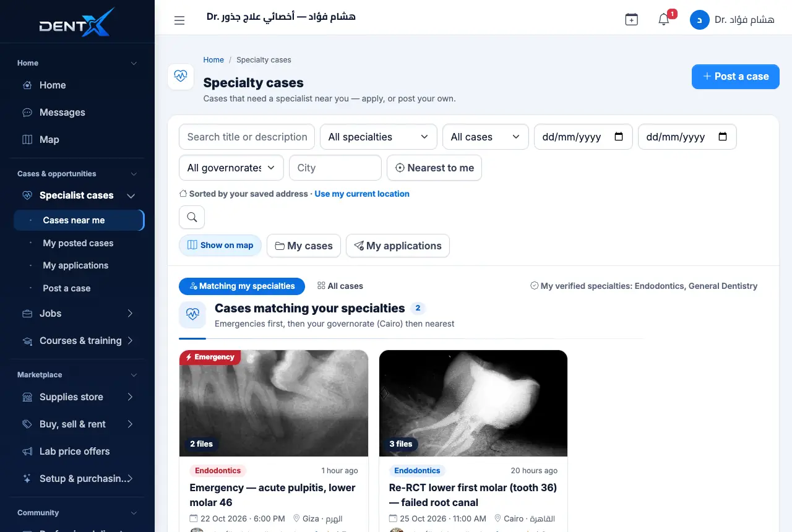Viewport: 792px width, 532px height.
Task: Click the heartbeat icon beside Specialty cases title
Action: point(181,77)
